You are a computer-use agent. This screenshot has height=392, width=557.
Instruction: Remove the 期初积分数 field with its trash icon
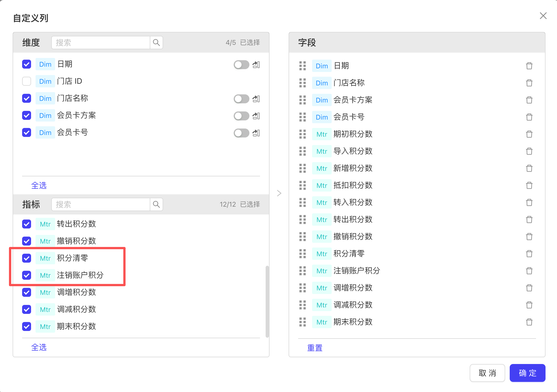tap(529, 134)
